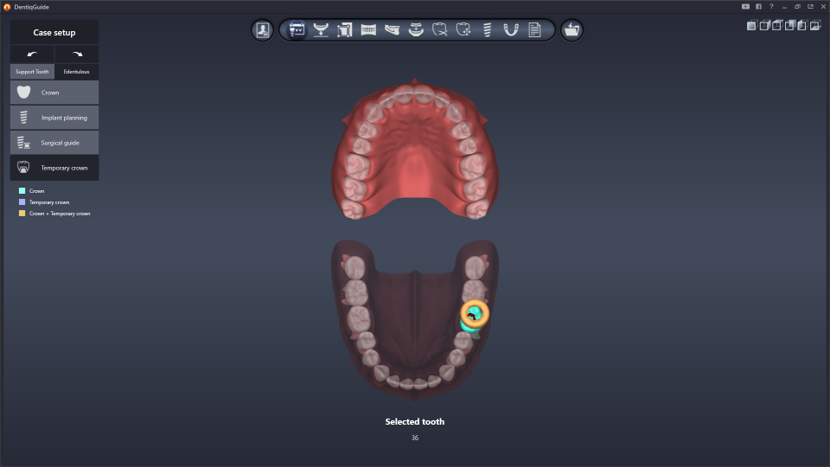Click the yellow Crown + Temporary crown swatch

22,213
